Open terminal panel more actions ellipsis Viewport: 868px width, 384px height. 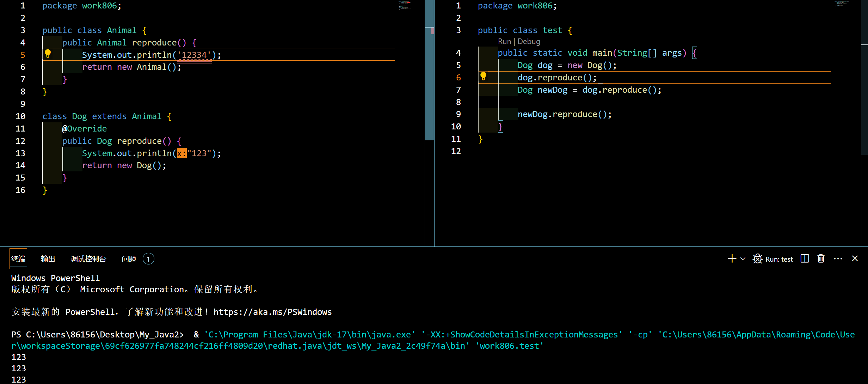838,259
